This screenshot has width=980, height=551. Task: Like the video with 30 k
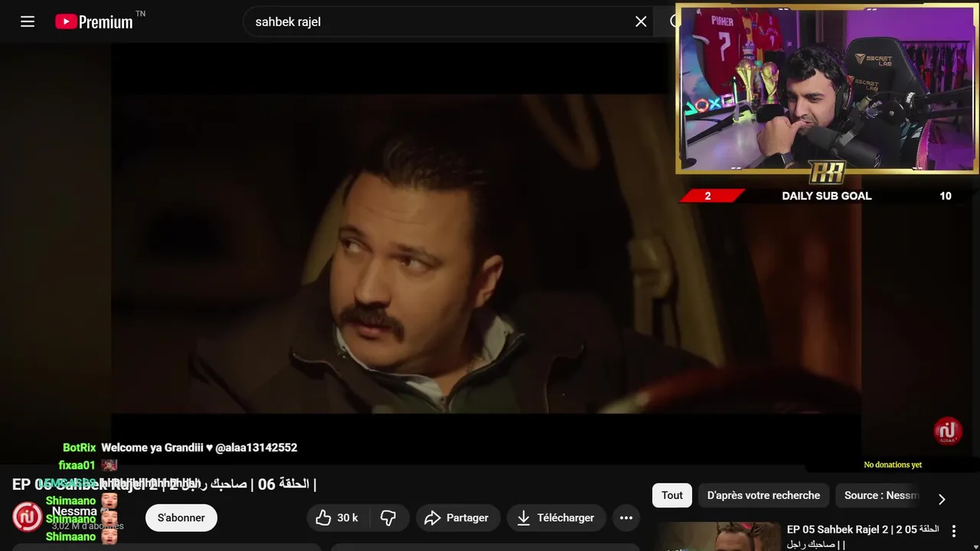pyautogui.click(x=337, y=518)
